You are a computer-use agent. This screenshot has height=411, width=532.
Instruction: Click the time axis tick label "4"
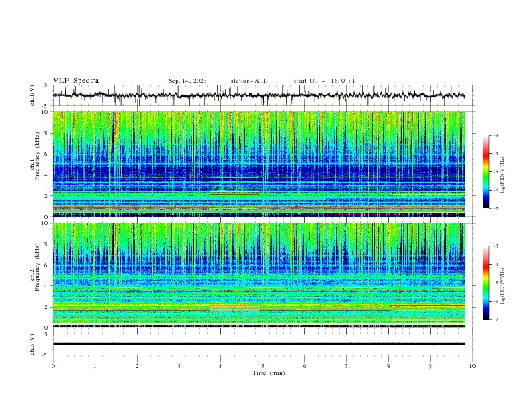click(220, 366)
